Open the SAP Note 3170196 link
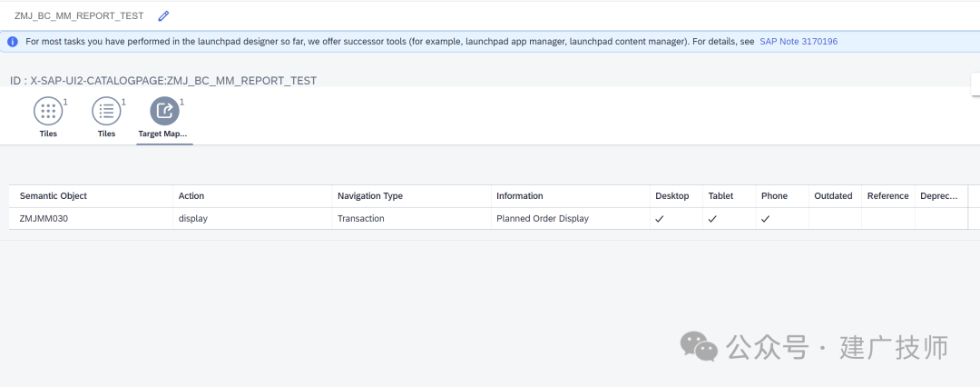980x387 pixels. [799, 42]
